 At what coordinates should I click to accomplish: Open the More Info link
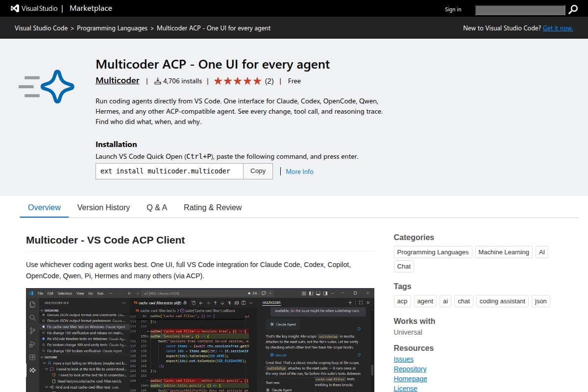tap(299, 171)
